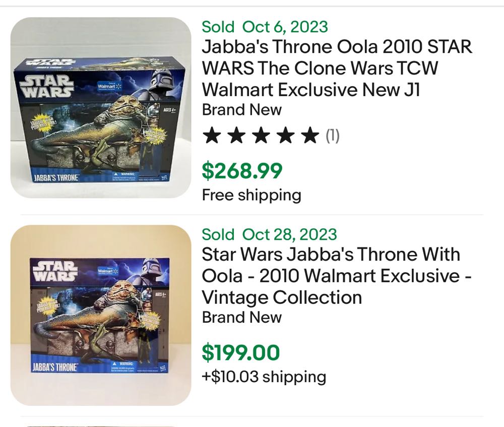This screenshot has height=427, width=504.
Task: Open the review count link showing (1)
Action: coord(334,134)
